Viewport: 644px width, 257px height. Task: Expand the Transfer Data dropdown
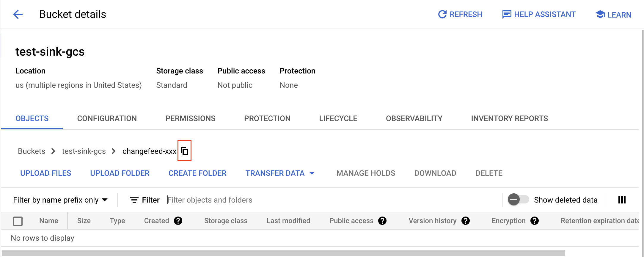tap(280, 173)
